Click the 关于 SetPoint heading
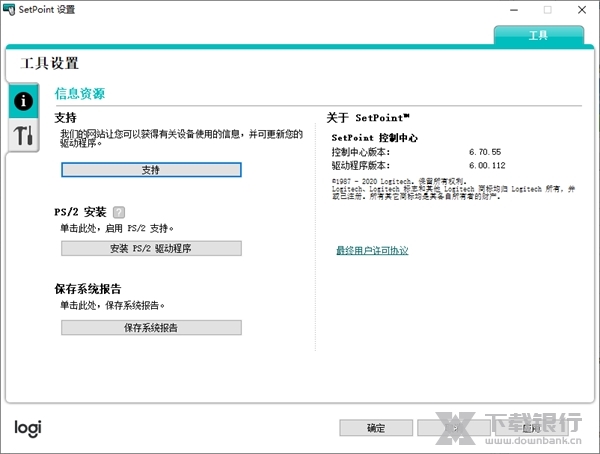600x454 pixels. pyautogui.click(x=368, y=118)
